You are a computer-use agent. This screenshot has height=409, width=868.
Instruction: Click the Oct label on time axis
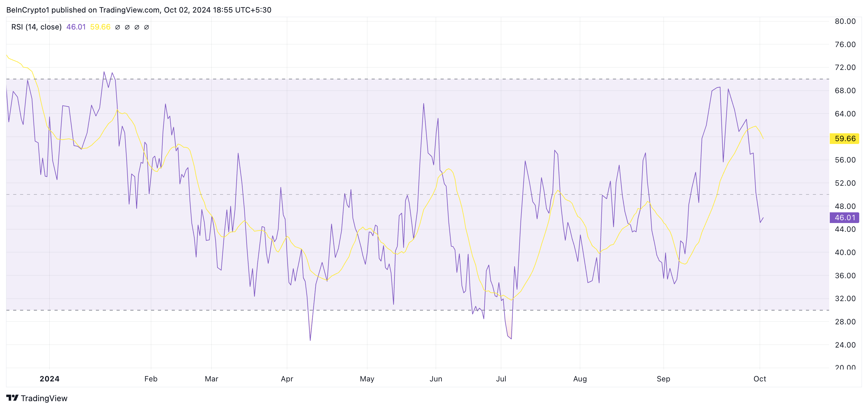[760, 379]
